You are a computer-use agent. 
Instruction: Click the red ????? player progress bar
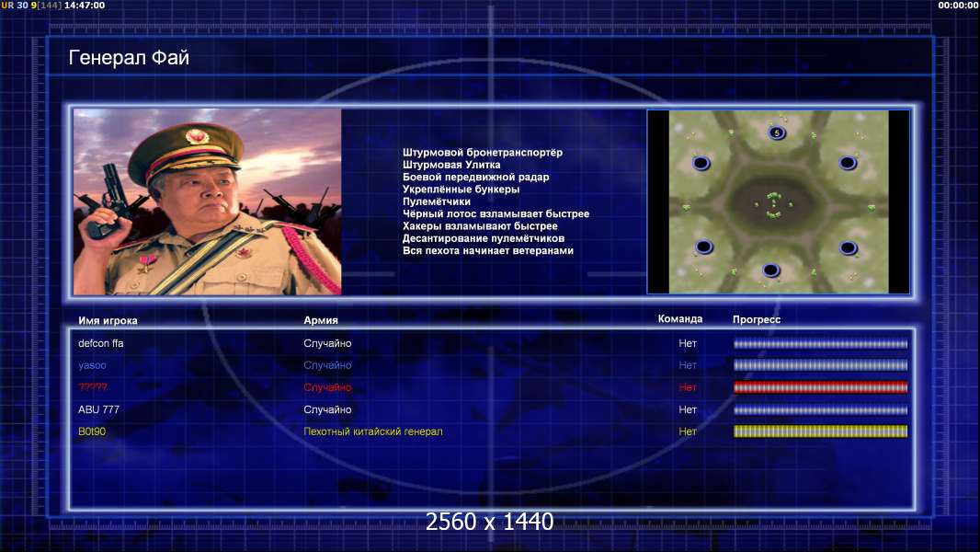820,387
